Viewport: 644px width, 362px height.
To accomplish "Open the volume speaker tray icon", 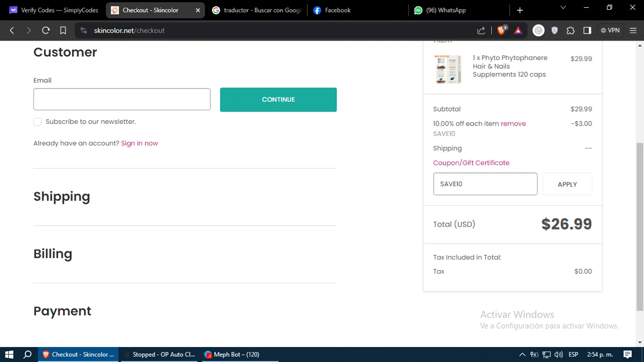I will [559, 354].
